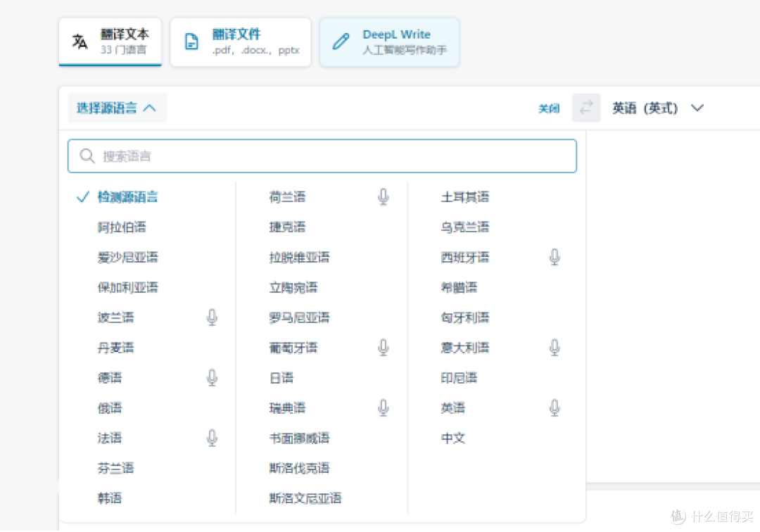Select 日语 language
The image size is (760, 532).
pyautogui.click(x=281, y=377)
